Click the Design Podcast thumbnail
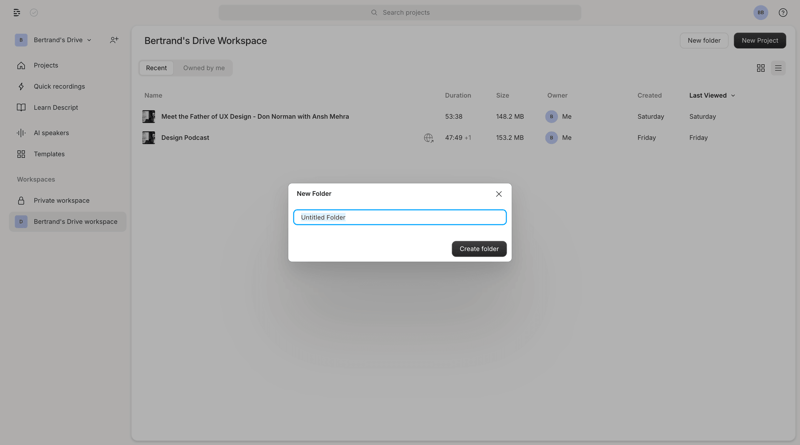 [148, 137]
